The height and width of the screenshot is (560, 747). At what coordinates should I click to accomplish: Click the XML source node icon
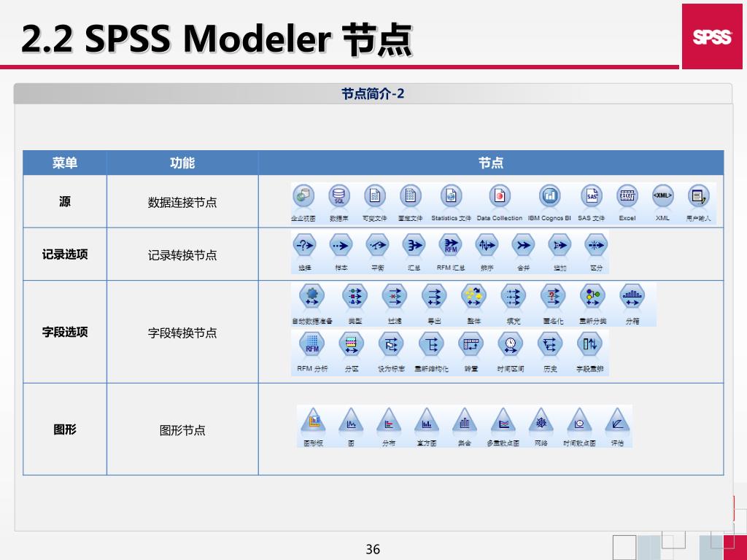(x=662, y=195)
